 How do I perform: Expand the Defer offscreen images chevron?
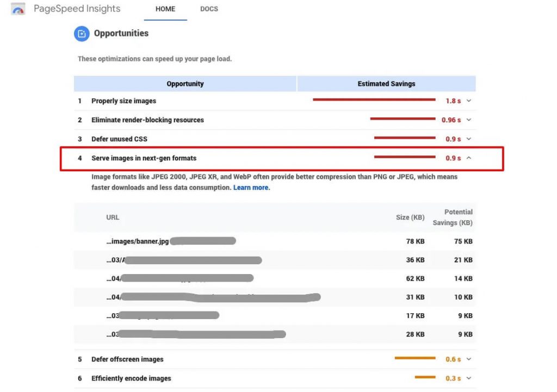pos(469,359)
